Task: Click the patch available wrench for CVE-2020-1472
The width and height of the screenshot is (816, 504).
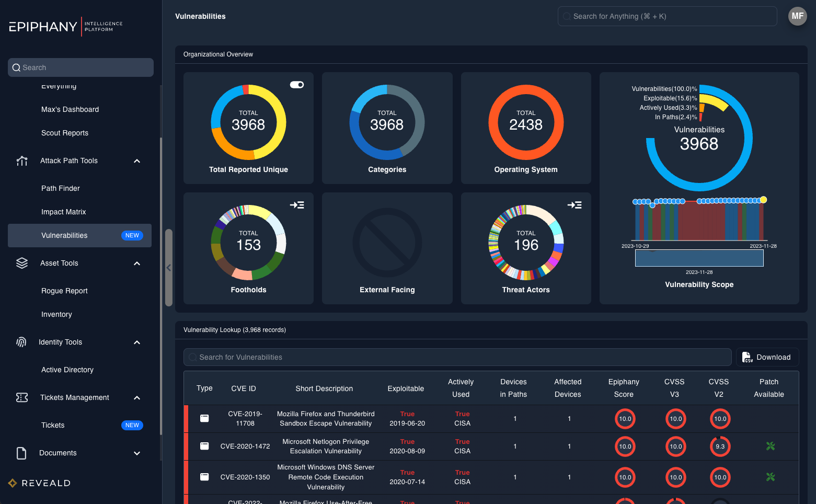Action: (770, 446)
